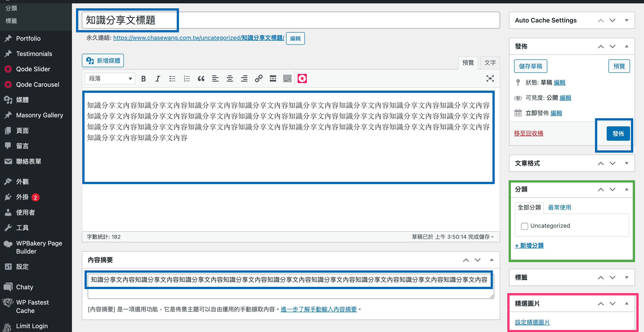Move 分類 panel up
The image size is (644, 332).
tap(601, 189)
